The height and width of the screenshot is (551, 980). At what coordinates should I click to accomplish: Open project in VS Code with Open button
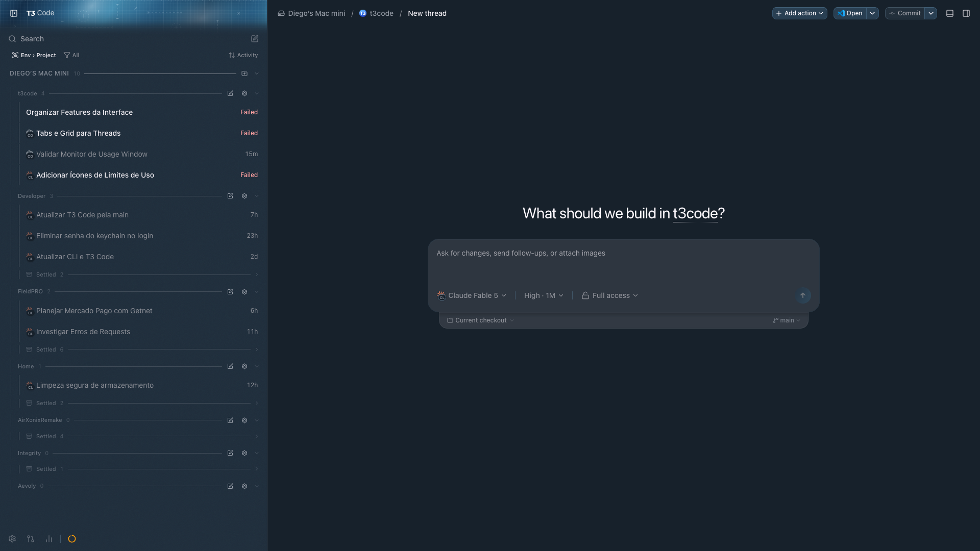[850, 13]
